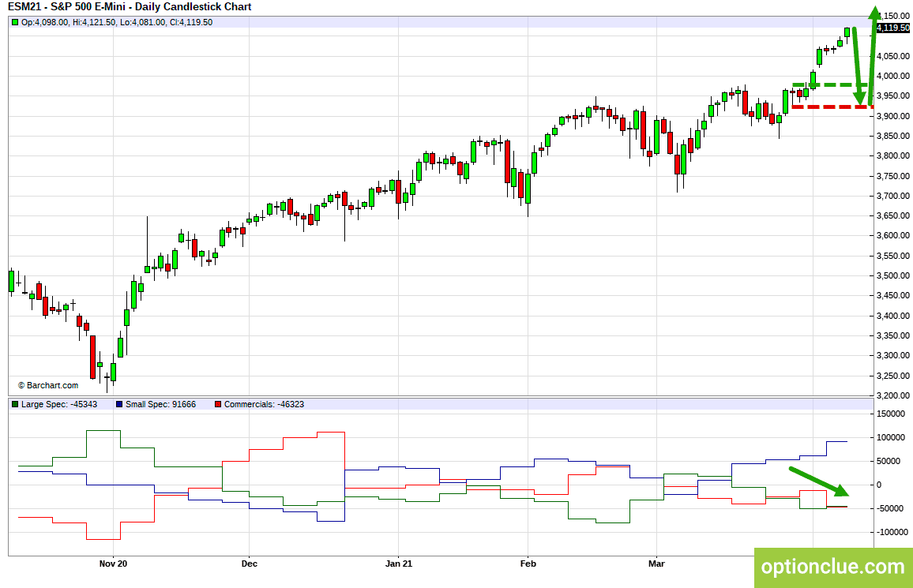Image resolution: width=913 pixels, height=588 pixels.
Task: Click the black 4,119.50 current price tag
Action: click(892, 28)
